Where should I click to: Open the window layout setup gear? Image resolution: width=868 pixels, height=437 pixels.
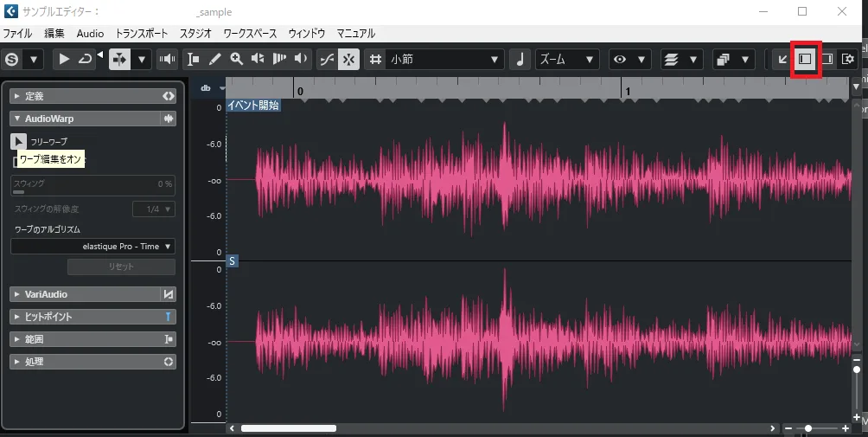(848, 59)
